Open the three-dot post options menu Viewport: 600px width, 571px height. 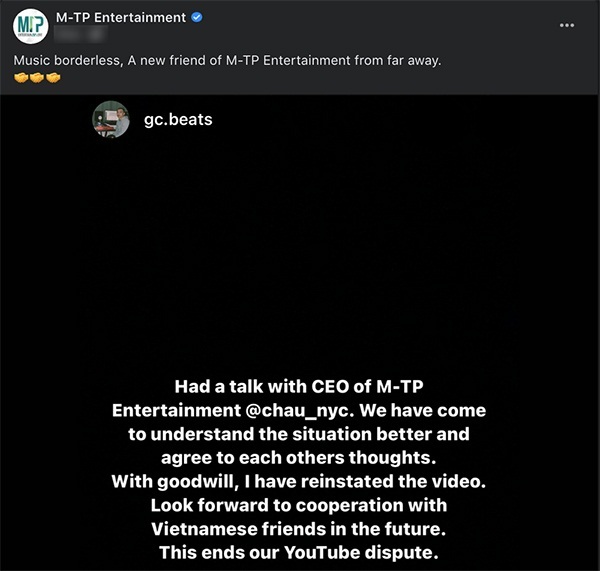[567, 25]
